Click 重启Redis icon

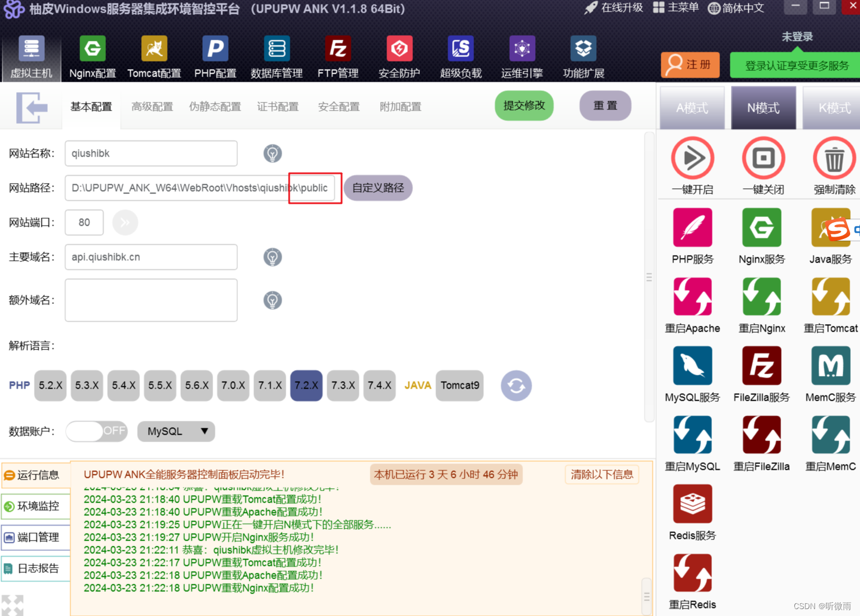click(692, 573)
